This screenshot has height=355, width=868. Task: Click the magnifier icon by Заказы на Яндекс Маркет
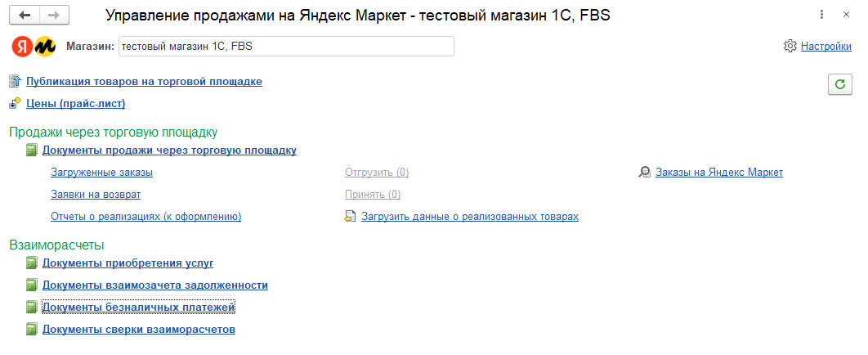pos(645,173)
